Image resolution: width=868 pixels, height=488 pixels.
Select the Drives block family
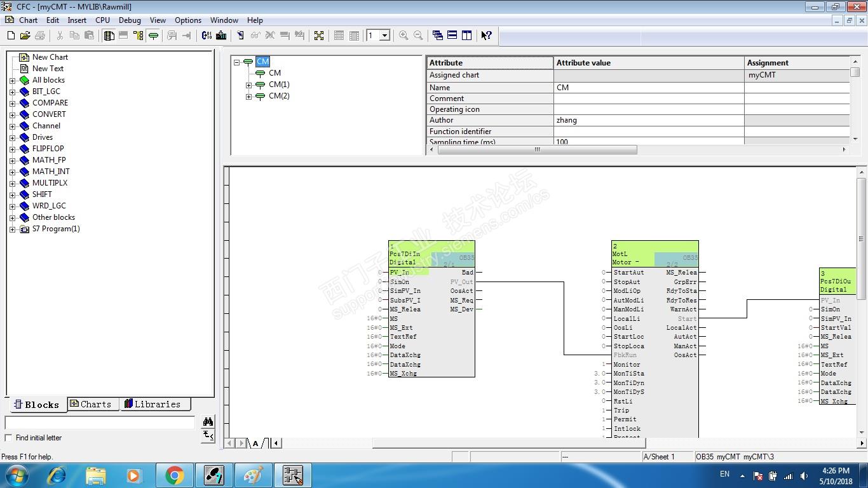tap(42, 137)
